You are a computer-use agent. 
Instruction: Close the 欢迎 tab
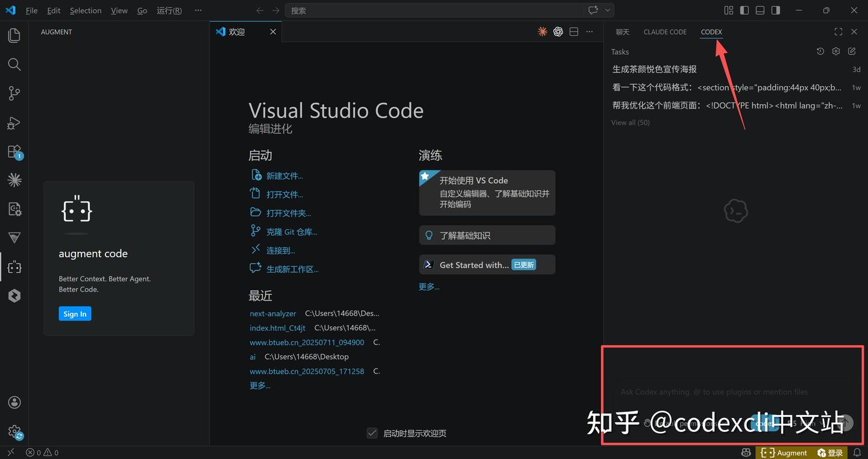(273, 32)
